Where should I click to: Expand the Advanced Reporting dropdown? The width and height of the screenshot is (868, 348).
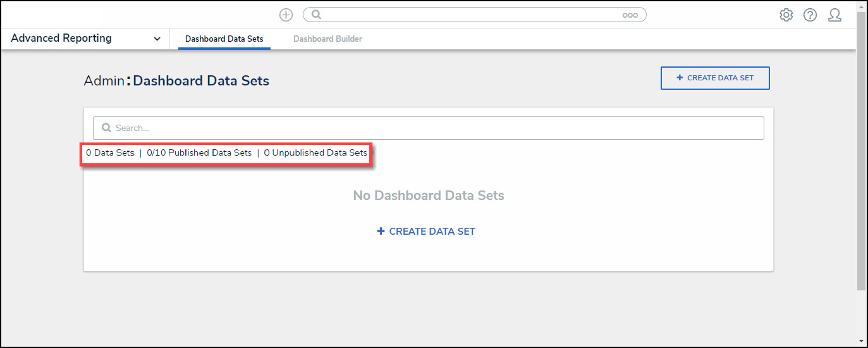(x=157, y=39)
